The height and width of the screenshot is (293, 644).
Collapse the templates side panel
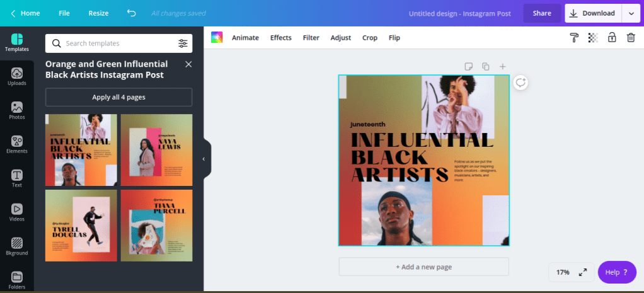[x=204, y=159]
